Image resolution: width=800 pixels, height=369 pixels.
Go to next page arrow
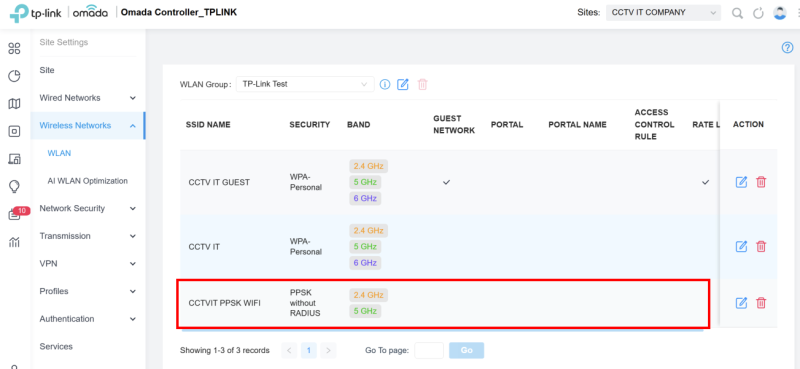point(328,350)
